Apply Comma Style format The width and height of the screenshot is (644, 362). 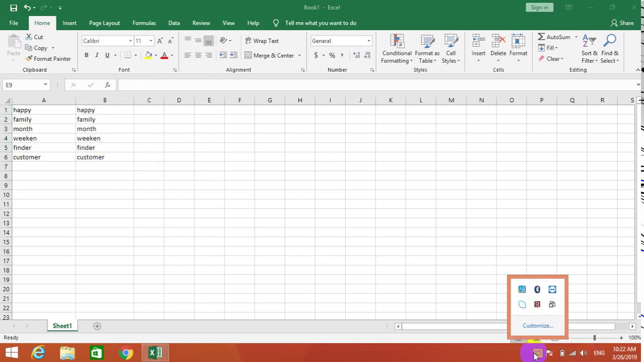(342, 55)
